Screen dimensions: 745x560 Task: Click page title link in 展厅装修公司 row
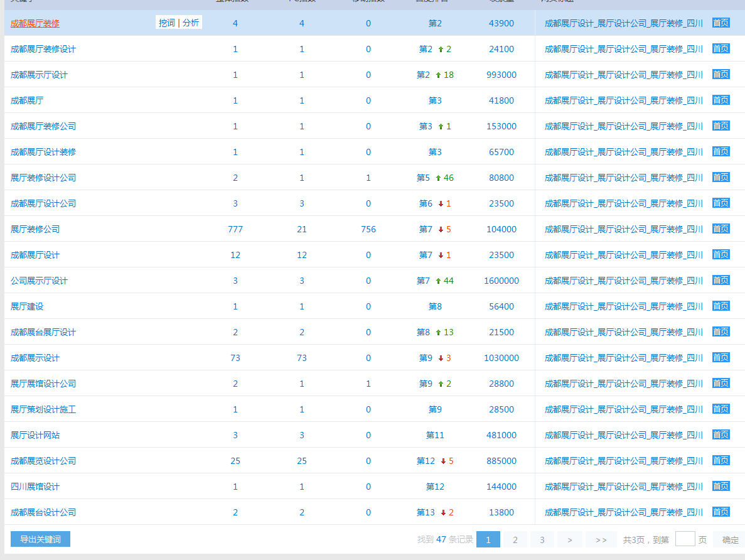coord(623,229)
